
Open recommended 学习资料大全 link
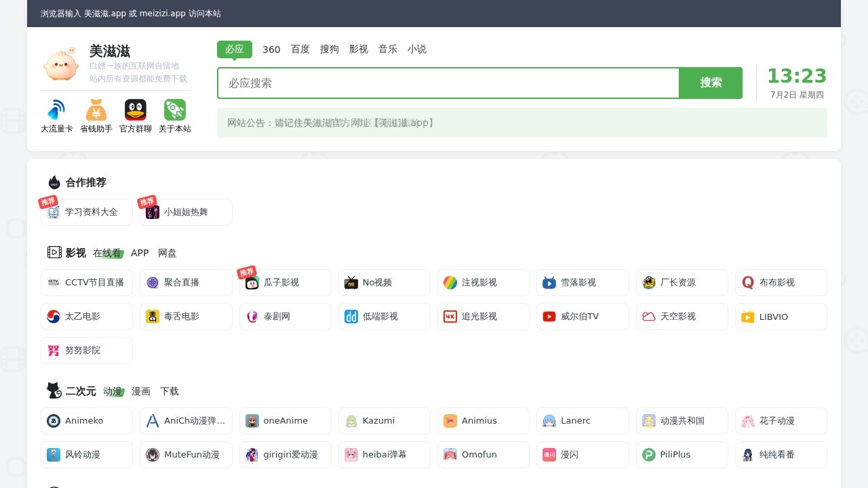point(87,212)
